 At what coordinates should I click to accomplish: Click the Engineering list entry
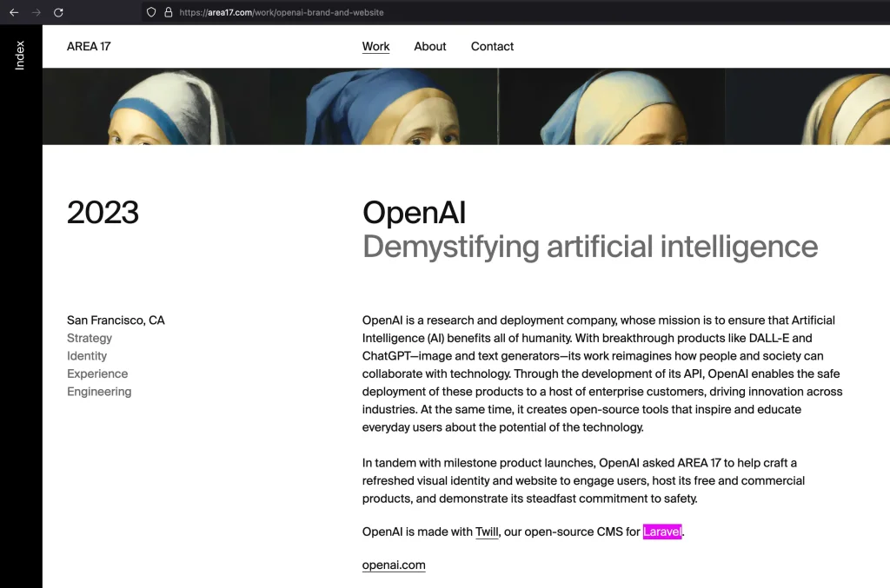pos(99,391)
